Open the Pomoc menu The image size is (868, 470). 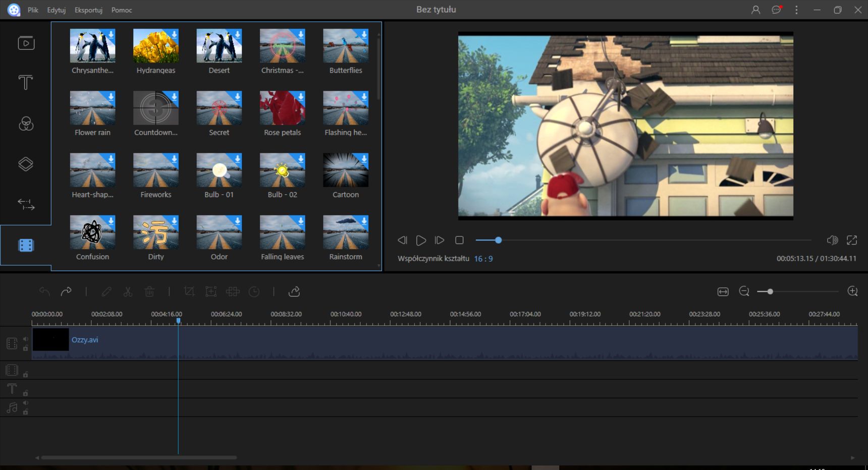[122, 10]
